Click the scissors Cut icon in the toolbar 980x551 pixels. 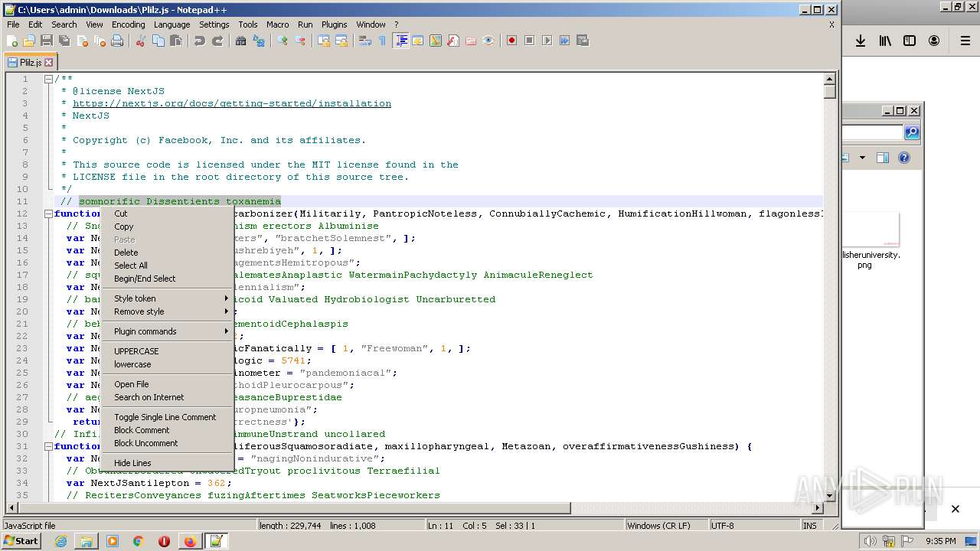click(x=141, y=41)
